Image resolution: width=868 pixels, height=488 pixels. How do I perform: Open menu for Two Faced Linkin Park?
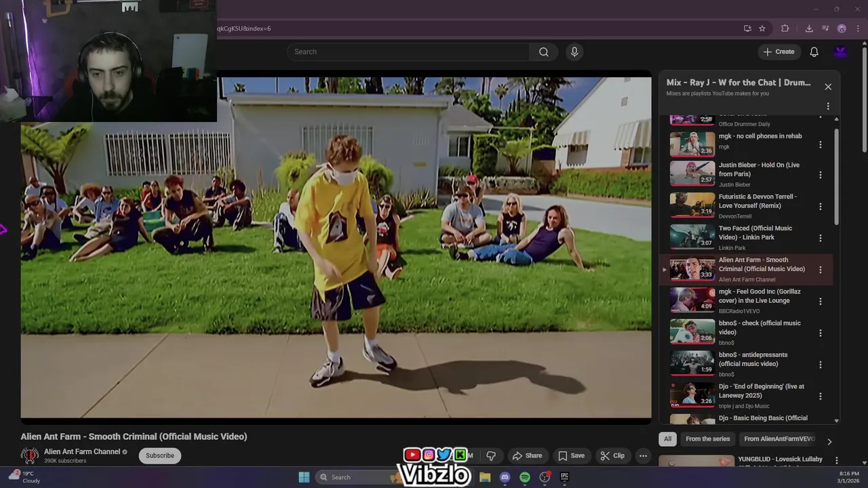pyautogui.click(x=820, y=238)
